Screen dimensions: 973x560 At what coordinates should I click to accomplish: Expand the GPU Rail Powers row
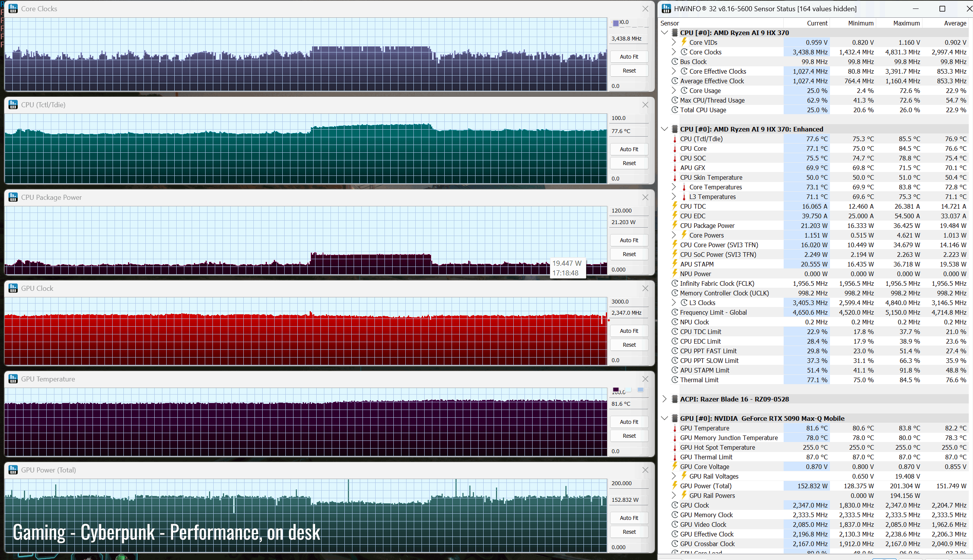click(x=674, y=495)
